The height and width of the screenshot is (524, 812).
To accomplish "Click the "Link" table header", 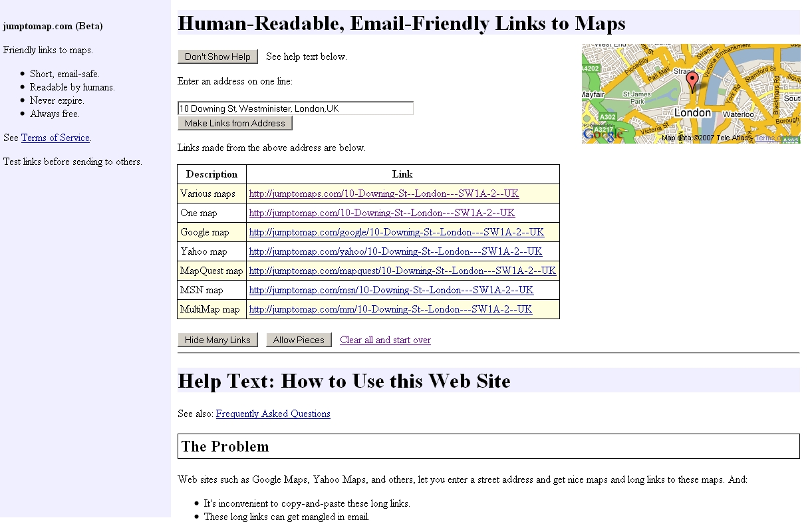I will 402,174.
